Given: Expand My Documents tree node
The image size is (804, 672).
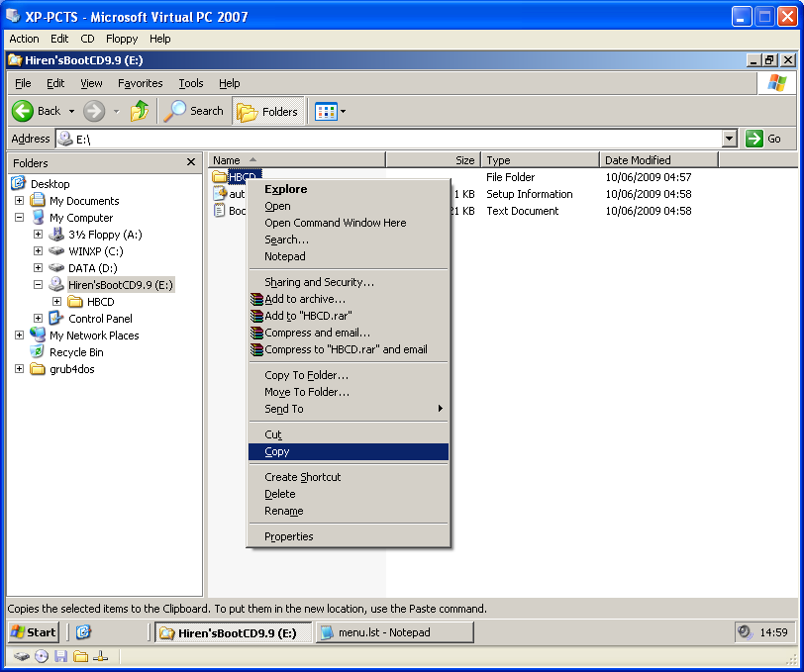Looking at the screenshot, I should point(19,201).
